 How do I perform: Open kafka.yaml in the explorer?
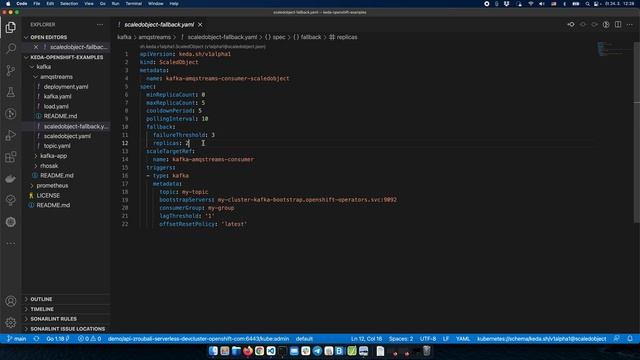click(x=58, y=96)
